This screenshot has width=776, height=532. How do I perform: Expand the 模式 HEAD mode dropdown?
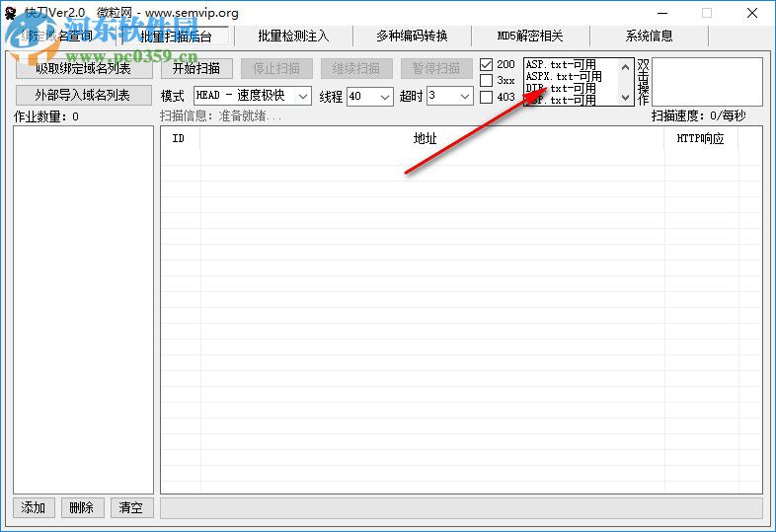(303, 96)
